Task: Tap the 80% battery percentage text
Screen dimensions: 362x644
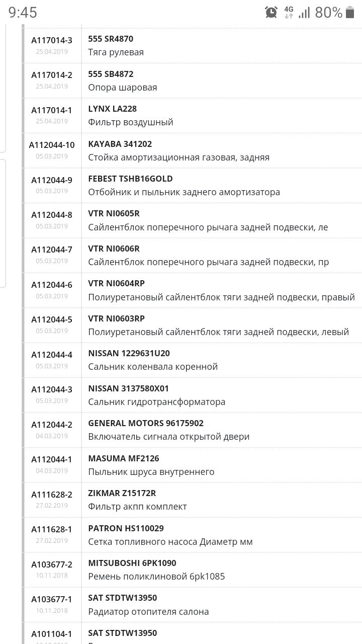Action: (329, 13)
